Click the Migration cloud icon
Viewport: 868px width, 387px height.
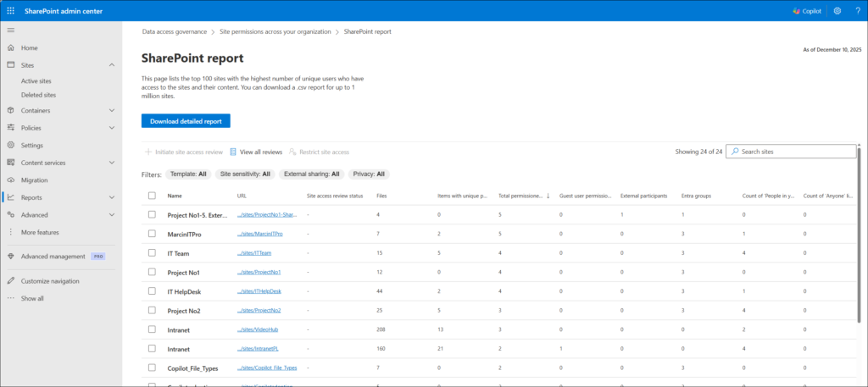[x=10, y=180]
